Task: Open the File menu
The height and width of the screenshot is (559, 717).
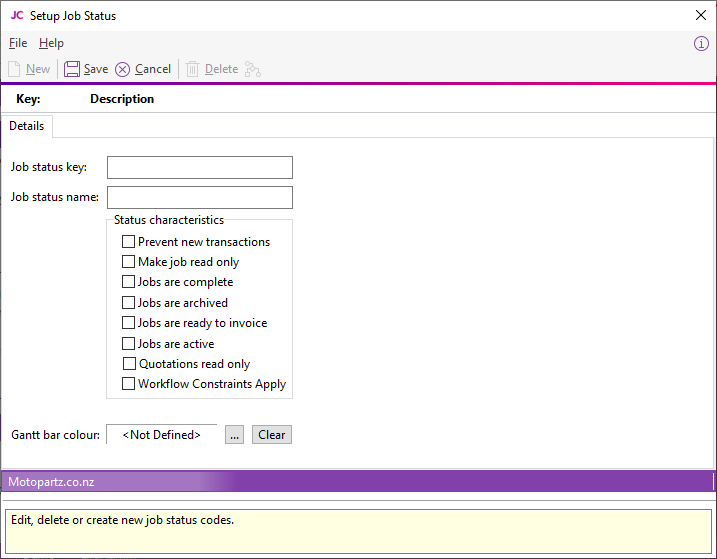Action: tap(18, 43)
